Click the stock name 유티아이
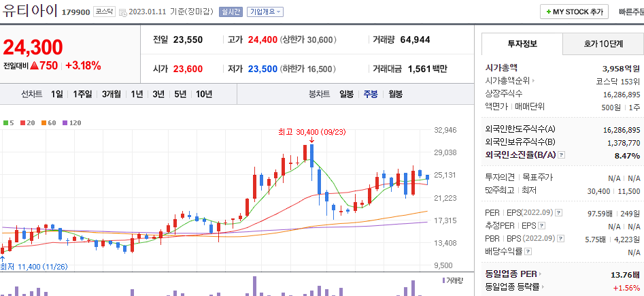The image size is (644, 296). (29, 11)
